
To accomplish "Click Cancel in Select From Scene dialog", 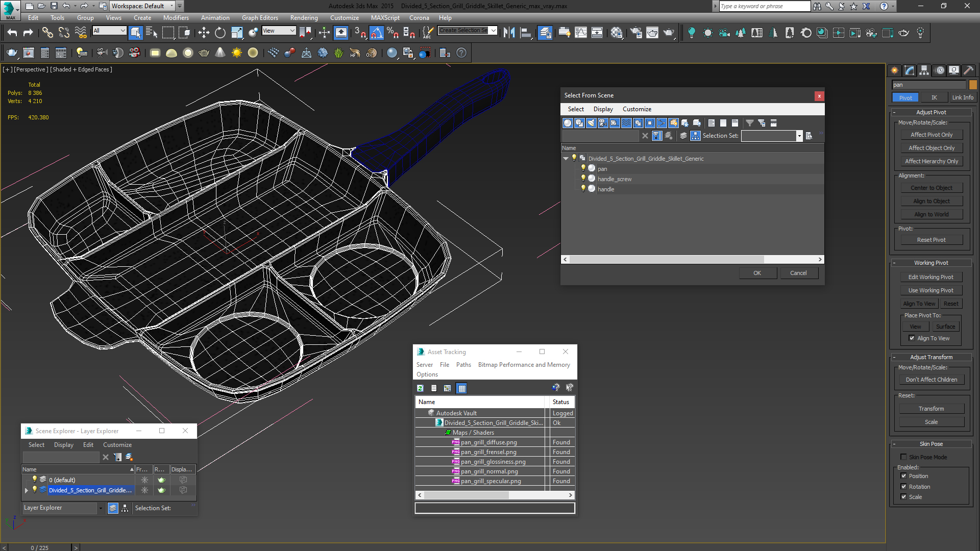I will click(x=798, y=273).
